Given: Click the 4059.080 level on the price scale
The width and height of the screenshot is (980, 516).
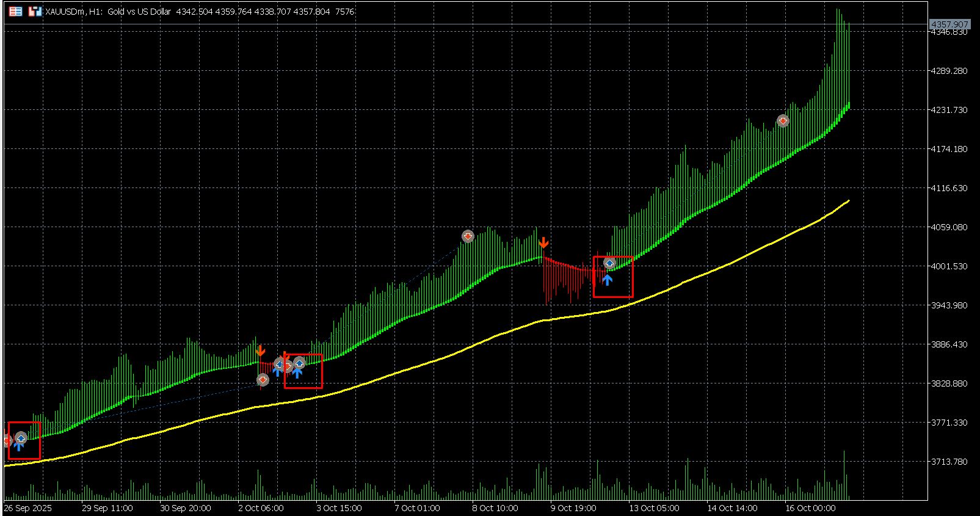Looking at the screenshot, I should pyautogui.click(x=949, y=227).
